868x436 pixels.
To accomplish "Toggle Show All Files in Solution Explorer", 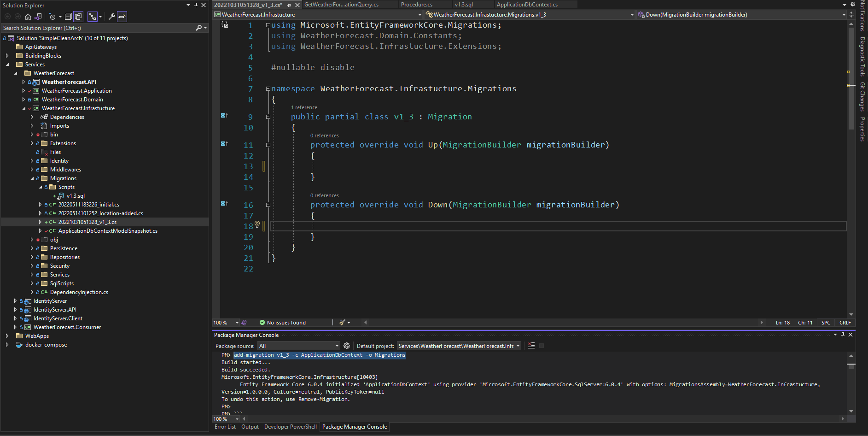I will pyautogui.click(x=78, y=17).
